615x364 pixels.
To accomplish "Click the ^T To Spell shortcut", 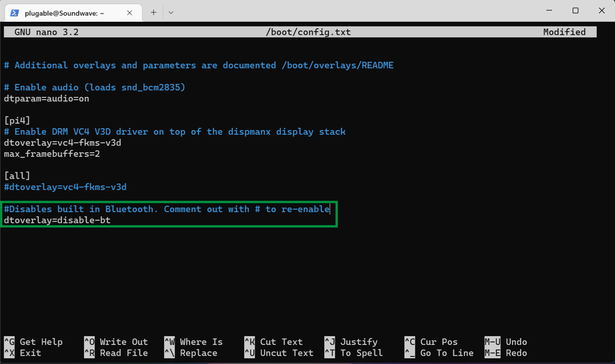I will pos(354,353).
